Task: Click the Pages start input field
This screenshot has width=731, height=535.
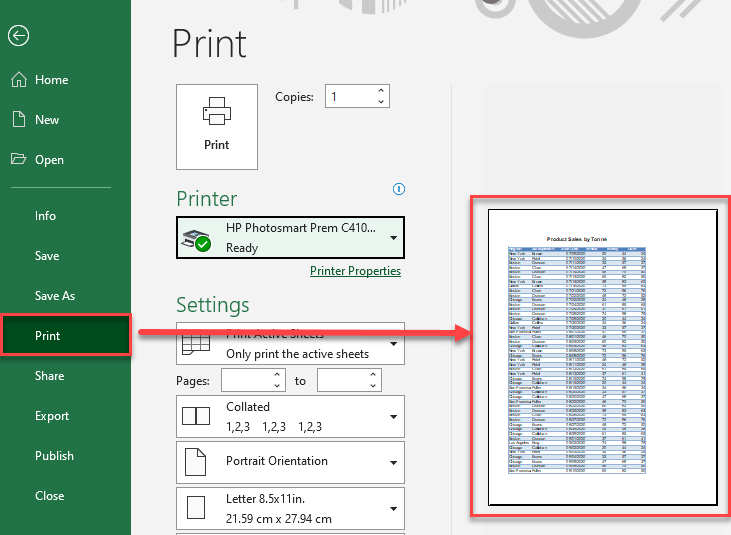Action: [246, 381]
